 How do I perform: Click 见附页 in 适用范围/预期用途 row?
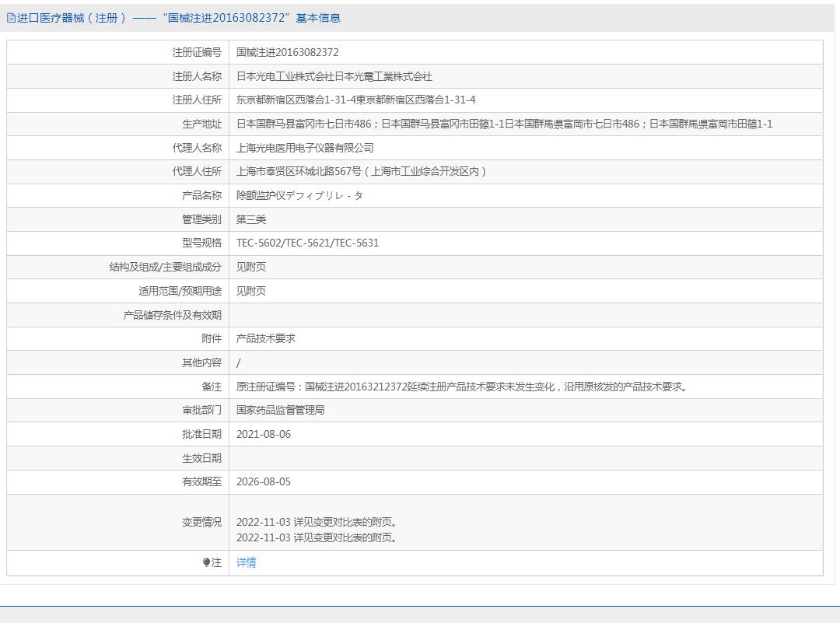pos(251,292)
